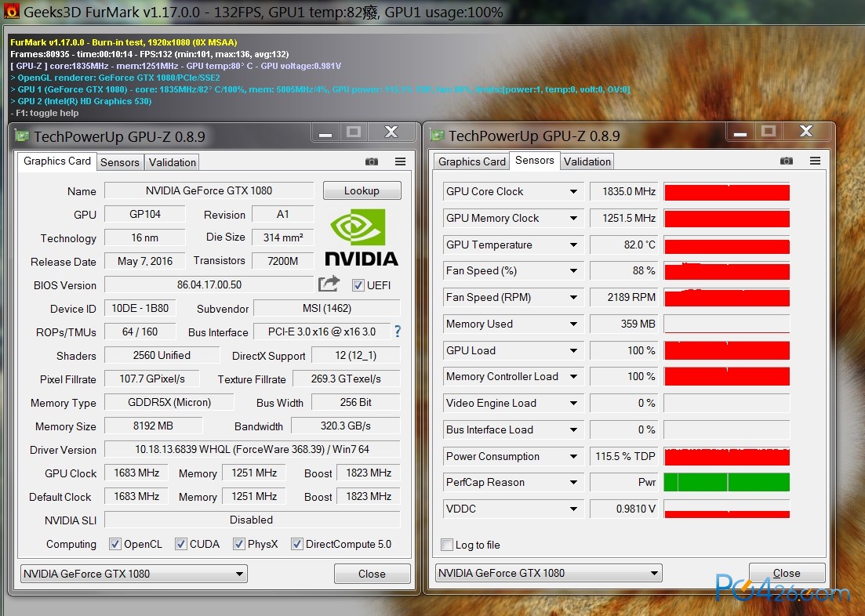
Task: Toggle the CUDA checkbox
Action: point(181,544)
